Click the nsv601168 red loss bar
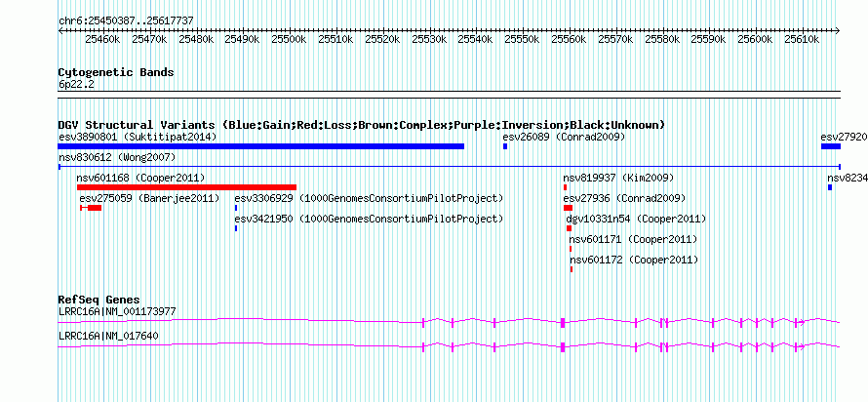The image size is (868, 402). click(186, 187)
